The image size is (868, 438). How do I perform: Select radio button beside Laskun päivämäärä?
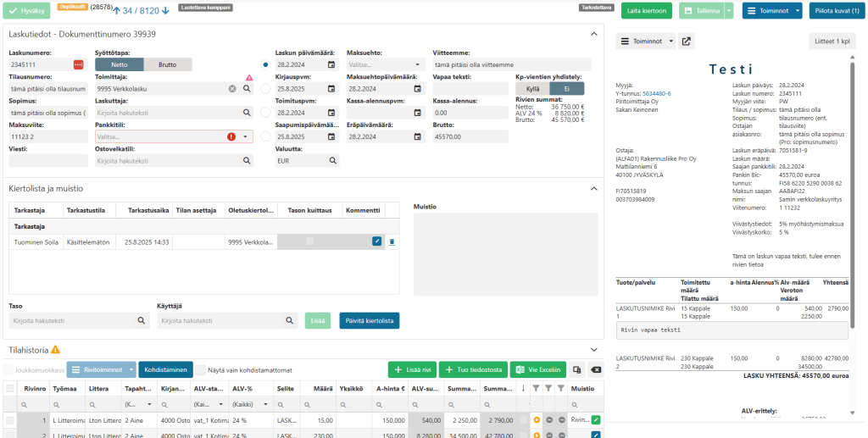(265, 64)
